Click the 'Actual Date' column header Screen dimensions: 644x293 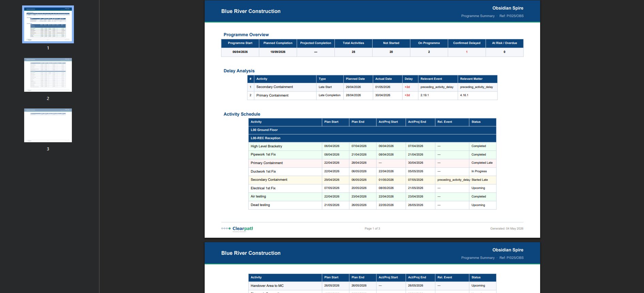click(388, 79)
